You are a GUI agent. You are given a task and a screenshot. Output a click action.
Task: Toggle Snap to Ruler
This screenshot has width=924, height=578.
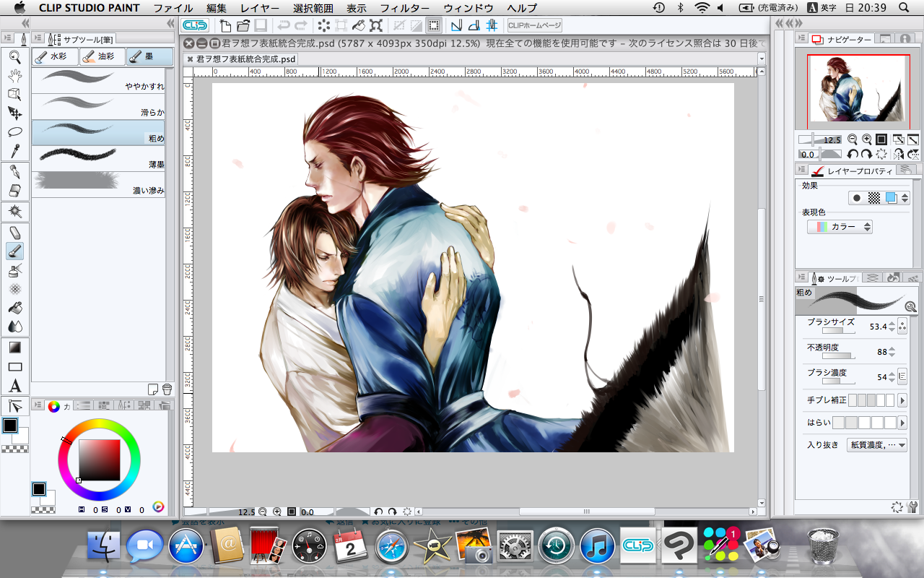pyautogui.click(x=456, y=26)
